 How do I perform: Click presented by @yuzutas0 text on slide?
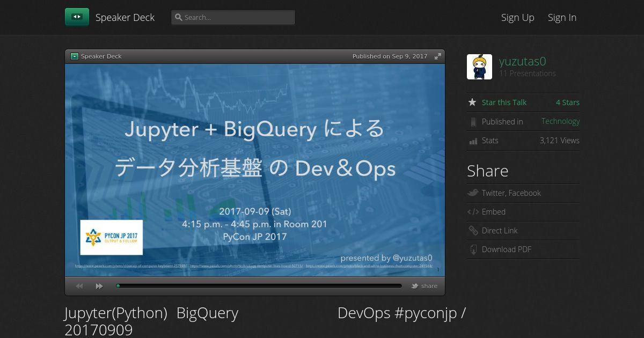(x=386, y=258)
